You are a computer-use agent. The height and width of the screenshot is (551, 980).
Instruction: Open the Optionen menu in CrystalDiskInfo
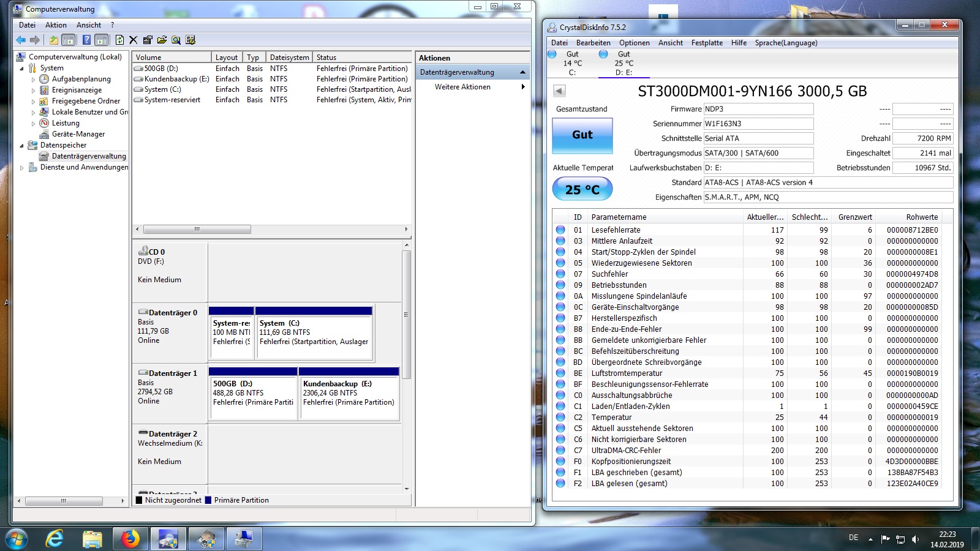(x=634, y=43)
